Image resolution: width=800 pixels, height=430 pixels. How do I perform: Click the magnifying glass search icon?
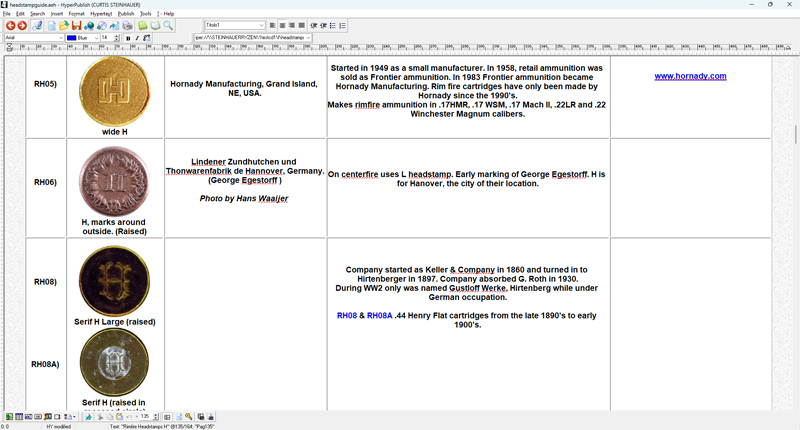coord(168,26)
